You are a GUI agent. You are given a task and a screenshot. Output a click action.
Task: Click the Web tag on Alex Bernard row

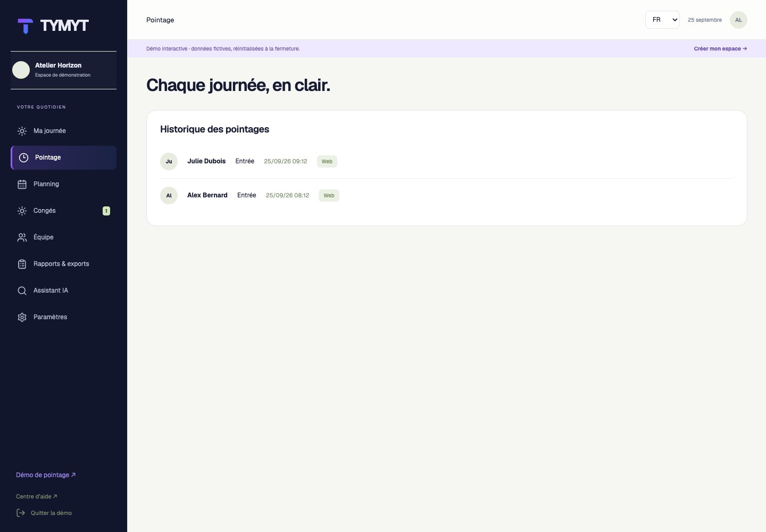tap(329, 195)
